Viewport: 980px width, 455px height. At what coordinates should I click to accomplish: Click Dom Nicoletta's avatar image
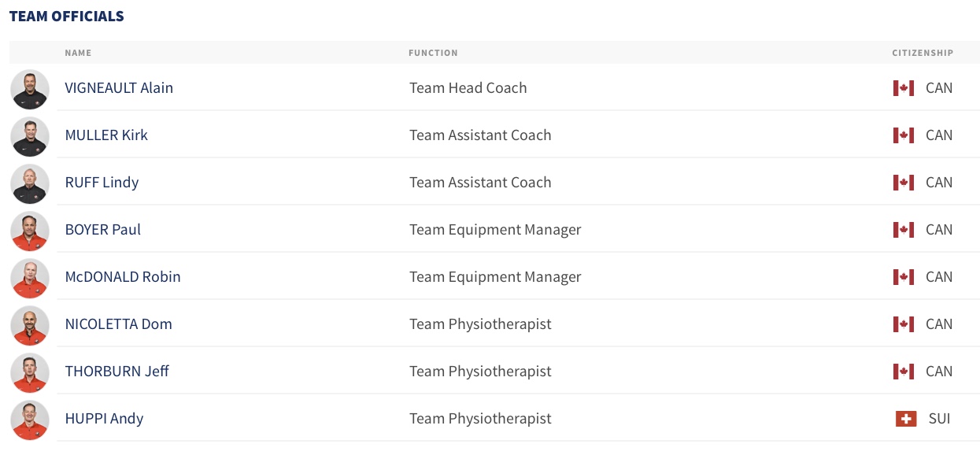(x=30, y=325)
